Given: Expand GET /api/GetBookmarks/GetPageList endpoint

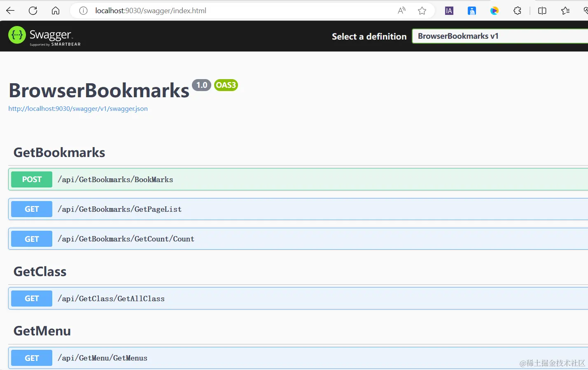Looking at the screenshot, I should click(x=298, y=209).
